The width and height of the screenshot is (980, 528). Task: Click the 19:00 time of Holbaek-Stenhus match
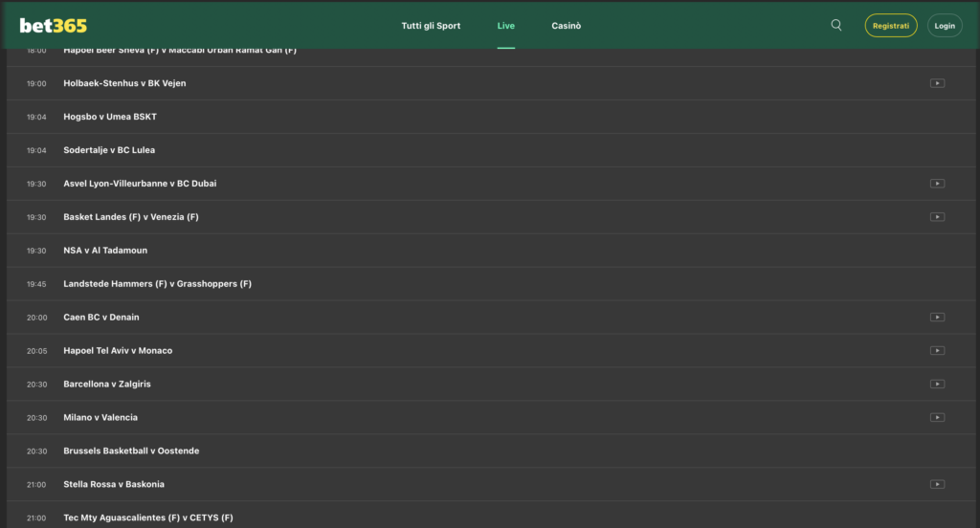click(36, 84)
